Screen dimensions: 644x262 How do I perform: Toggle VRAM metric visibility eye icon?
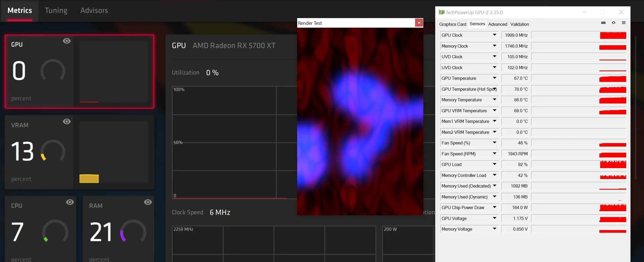67,121
